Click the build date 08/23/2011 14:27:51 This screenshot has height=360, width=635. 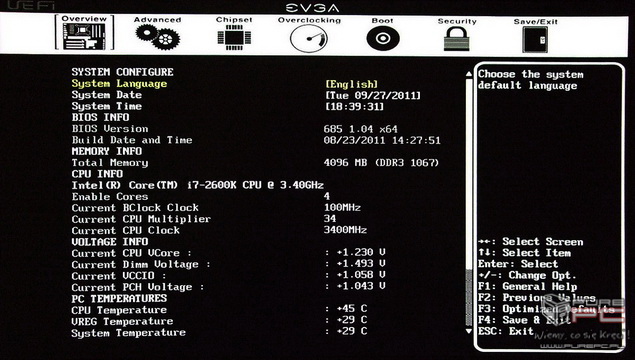pos(382,141)
